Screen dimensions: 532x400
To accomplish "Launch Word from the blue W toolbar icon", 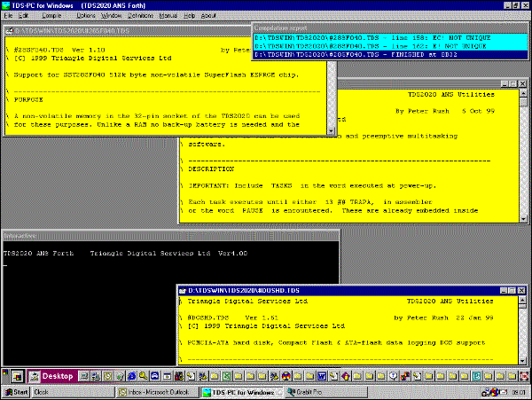I will tap(322, 376).
